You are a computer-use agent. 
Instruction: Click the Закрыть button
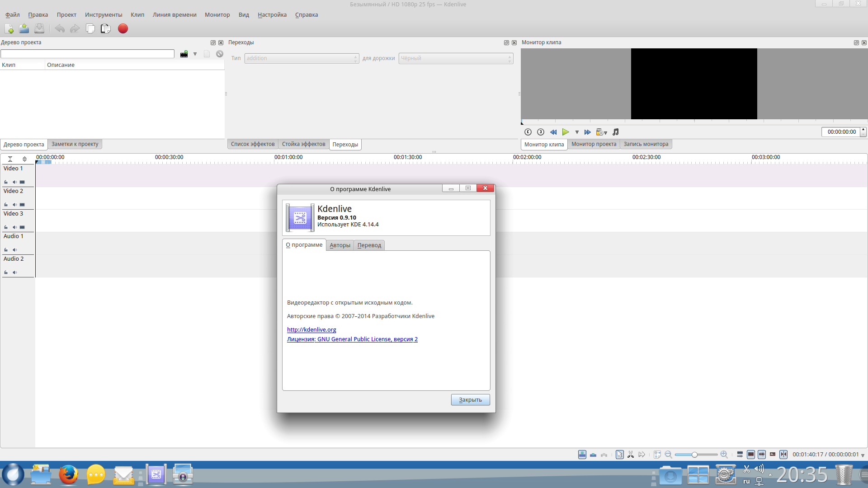[x=470, y=400]
